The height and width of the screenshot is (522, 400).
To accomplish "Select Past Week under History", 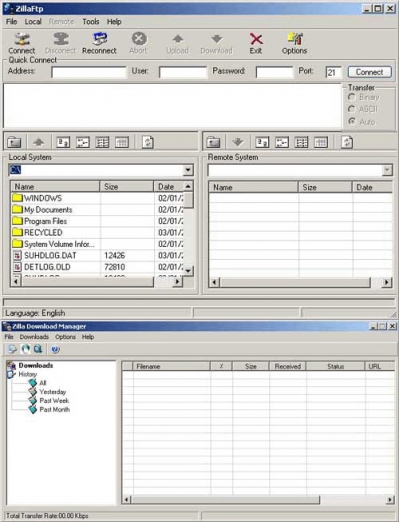I will [x=54, y=400].
